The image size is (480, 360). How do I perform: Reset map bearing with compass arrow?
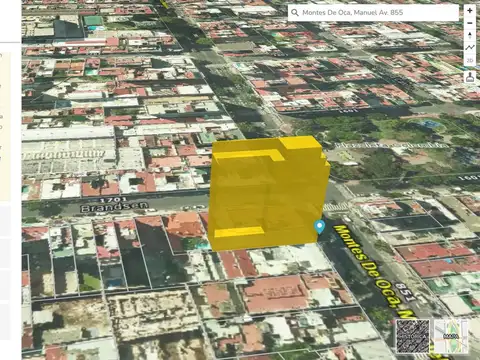(x=470, y=35)
